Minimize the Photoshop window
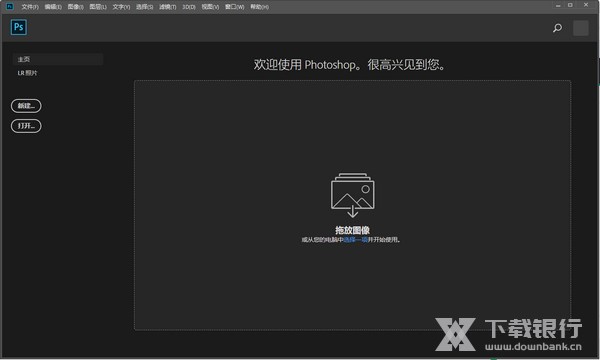Viewport: 600px width, 360px height. tap(558, 5)
